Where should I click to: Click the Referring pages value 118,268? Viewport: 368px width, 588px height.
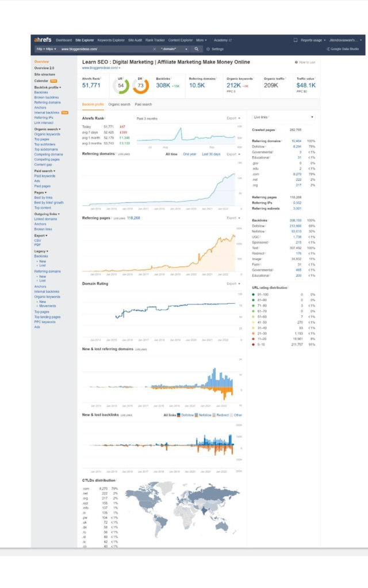pos(133,218)
